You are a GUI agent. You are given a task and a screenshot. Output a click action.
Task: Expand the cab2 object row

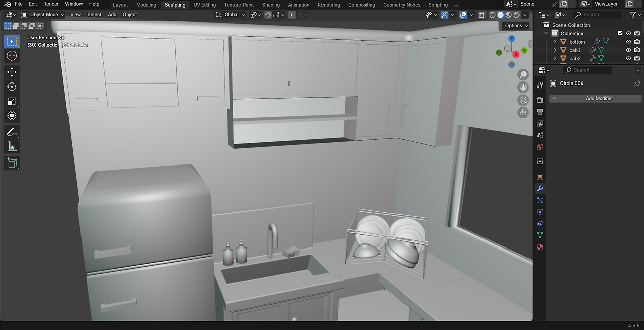[555, 59]
